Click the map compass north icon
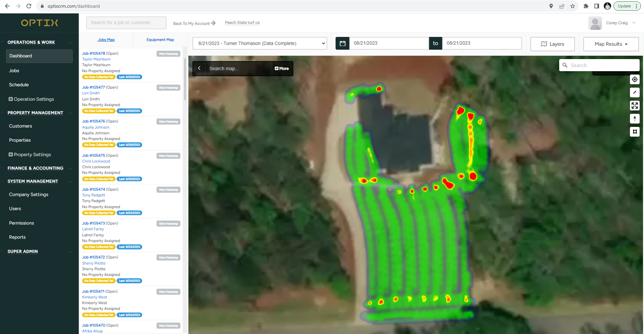Image resolution: width=644 pixels, height=334 pixels. (635, 118)
